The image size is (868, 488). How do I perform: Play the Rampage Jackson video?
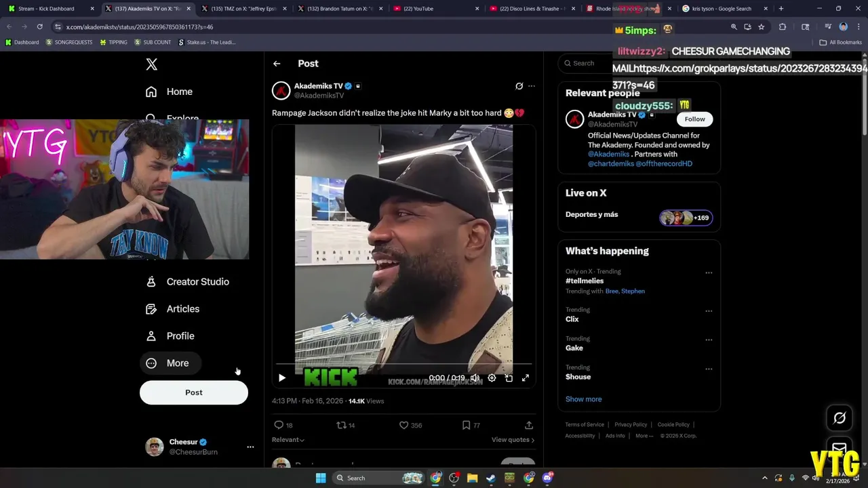(x=282, y=378)
